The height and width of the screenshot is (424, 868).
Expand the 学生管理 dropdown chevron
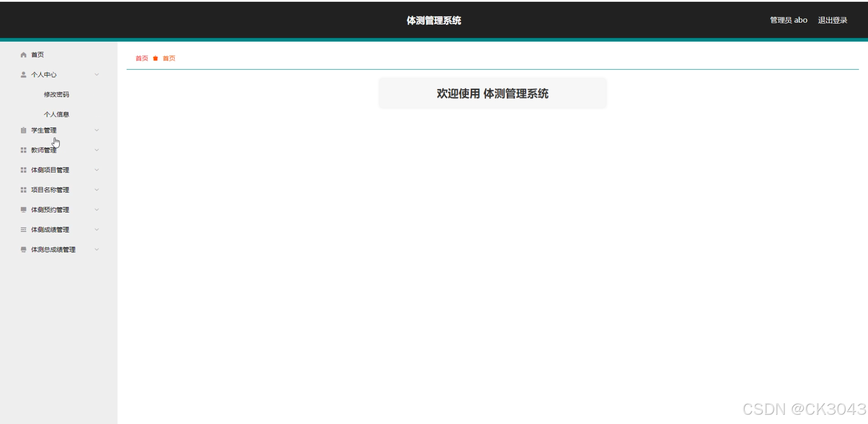tap(97, 130)
